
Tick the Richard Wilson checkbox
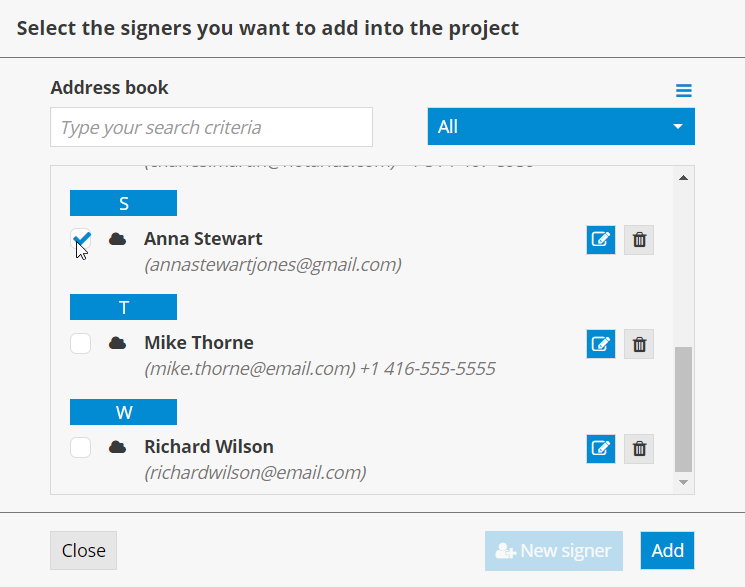[81, 447]
